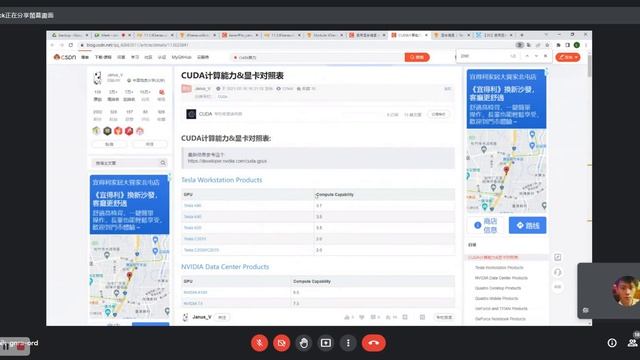Click the store info button under the right map
The width and height of the screenshot is (640, 360).
pos(486,225)
